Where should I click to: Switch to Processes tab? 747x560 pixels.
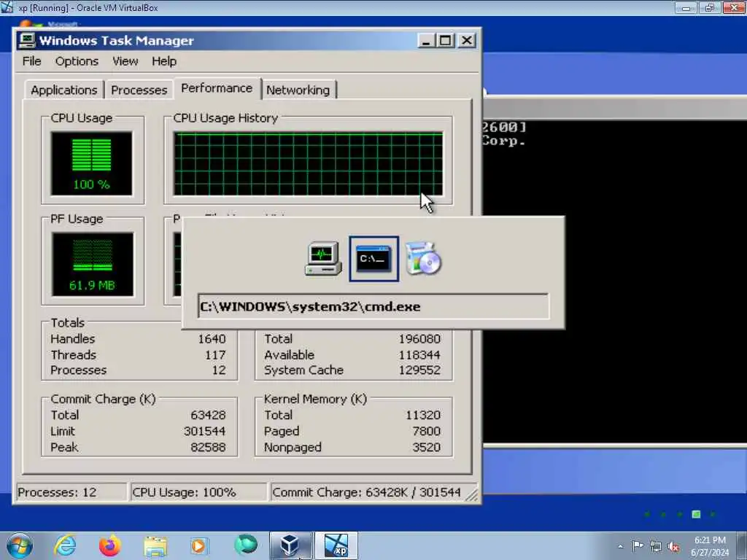click(139, 90)
